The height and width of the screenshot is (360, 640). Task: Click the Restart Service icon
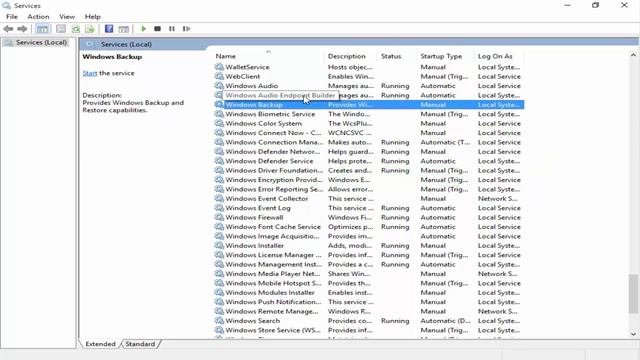(x=186, y=29)
